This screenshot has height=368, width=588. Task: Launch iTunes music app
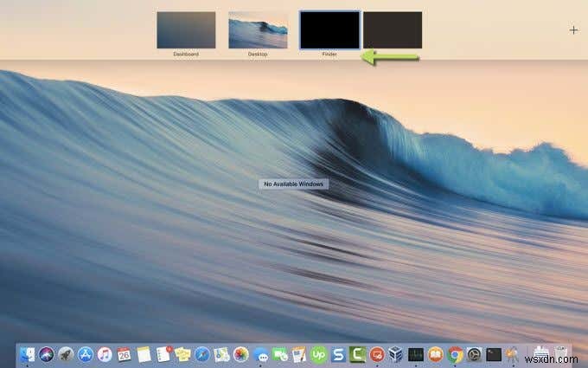pos(105,354)
